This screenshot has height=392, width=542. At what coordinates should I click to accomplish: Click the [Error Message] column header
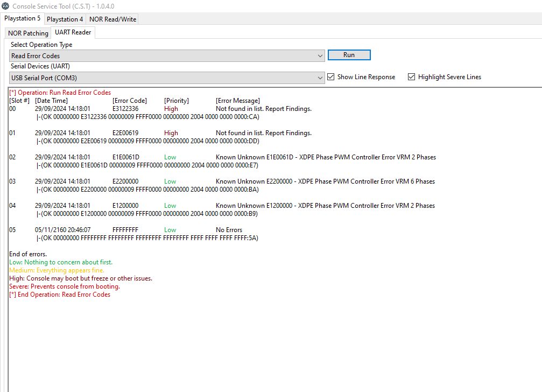(x=238, y=101)
